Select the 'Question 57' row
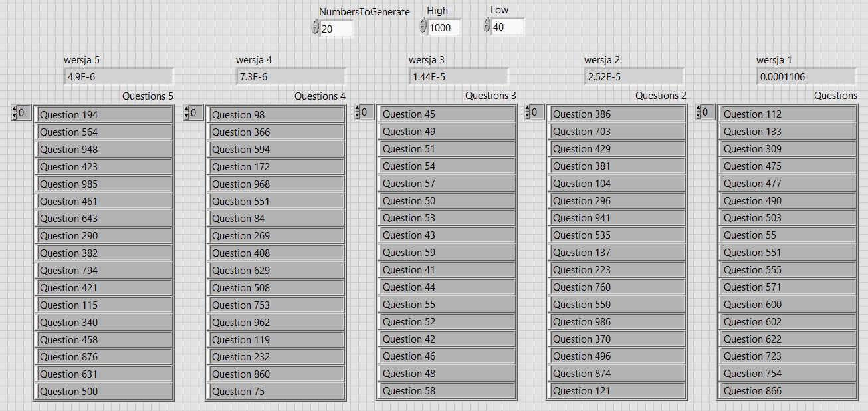 coord(447,183)
